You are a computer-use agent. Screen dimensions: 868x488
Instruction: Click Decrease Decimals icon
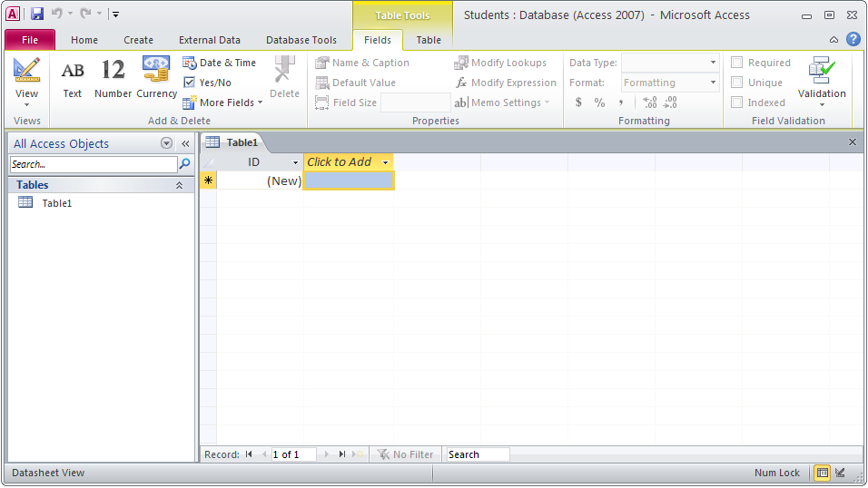[670, 102]
